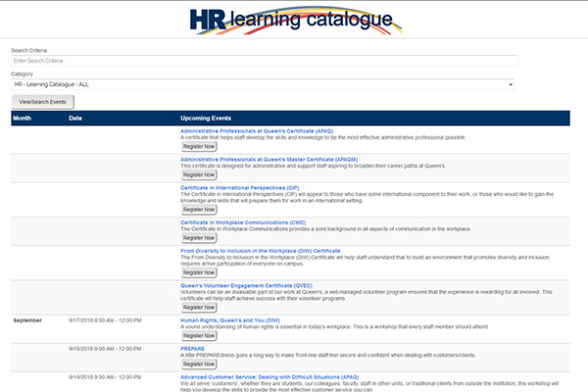Register for Certificate in Workplace Communications
The width and height of the screenshot is (588, 392).
coord(199,237)
